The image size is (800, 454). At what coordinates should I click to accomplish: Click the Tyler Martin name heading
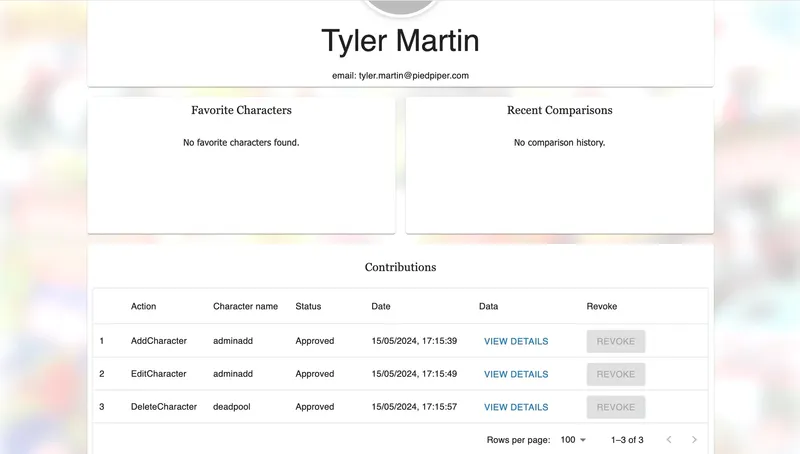(401, 41)
